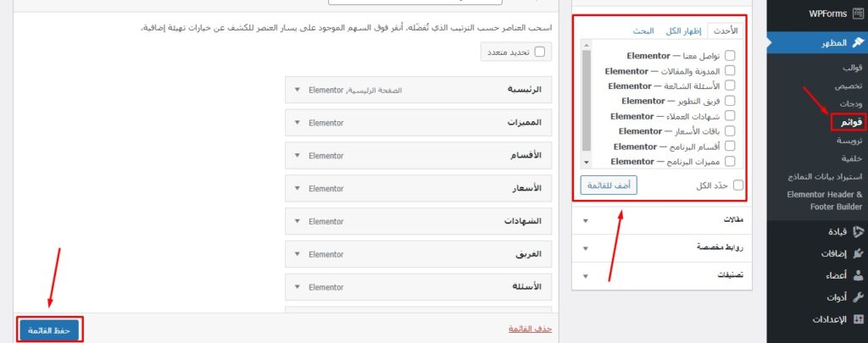Click the menu name input field
868x343 pixels.
(415, 3)
